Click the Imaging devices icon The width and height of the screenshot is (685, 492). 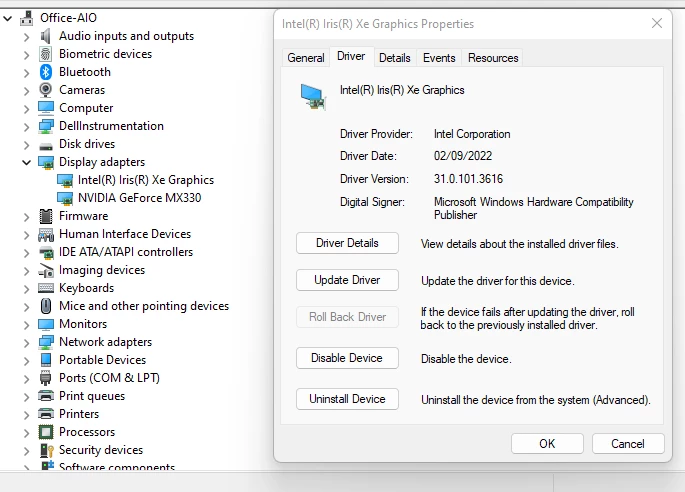45,270
